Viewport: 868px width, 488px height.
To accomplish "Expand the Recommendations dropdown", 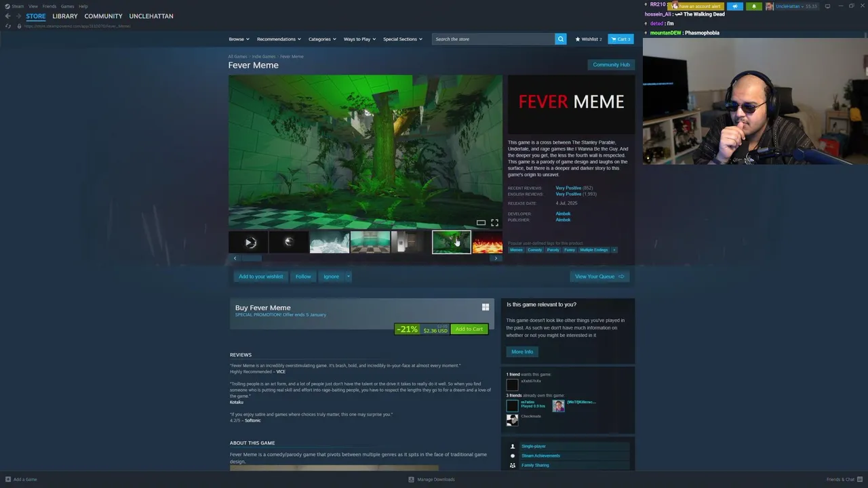I will coord(279,39).
